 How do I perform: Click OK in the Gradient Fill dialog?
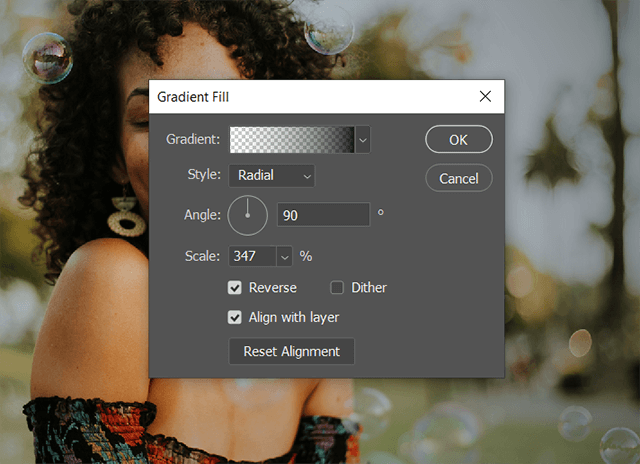[459, 140]
